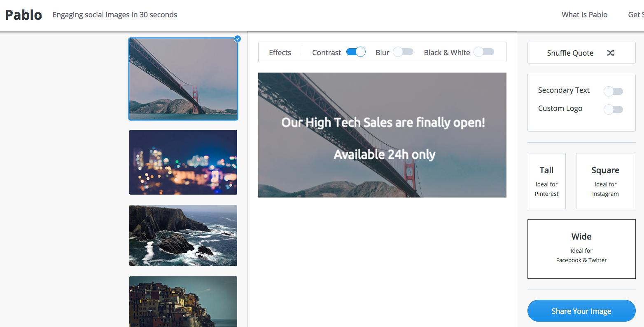Enable the Blur effect toggle
644x327 pixels.
click(403, 52)
